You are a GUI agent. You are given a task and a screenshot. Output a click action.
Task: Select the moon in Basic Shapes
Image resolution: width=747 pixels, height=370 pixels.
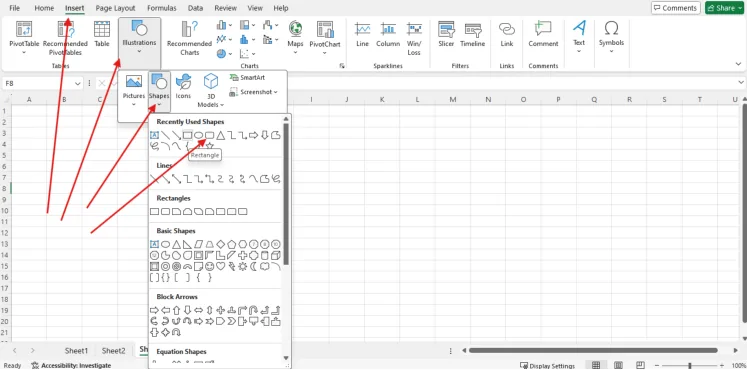[x=253, y=266]
